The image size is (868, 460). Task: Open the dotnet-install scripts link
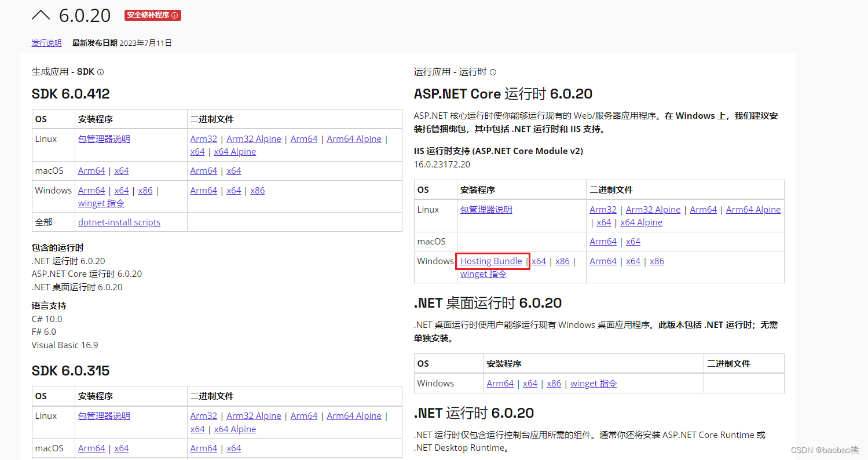[x=119, y=222]
